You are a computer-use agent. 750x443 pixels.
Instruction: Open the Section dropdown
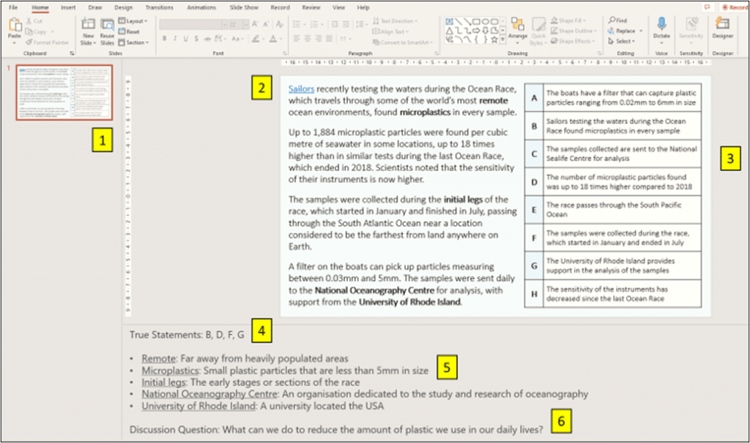pyautogui.click(x=133, y=42)
